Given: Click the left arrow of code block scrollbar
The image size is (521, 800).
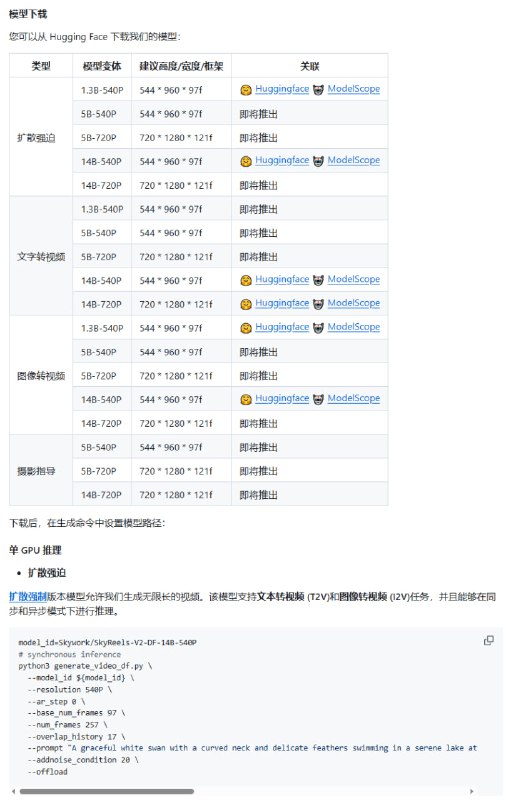Looking at the screenshot, I should click(13, 791).
